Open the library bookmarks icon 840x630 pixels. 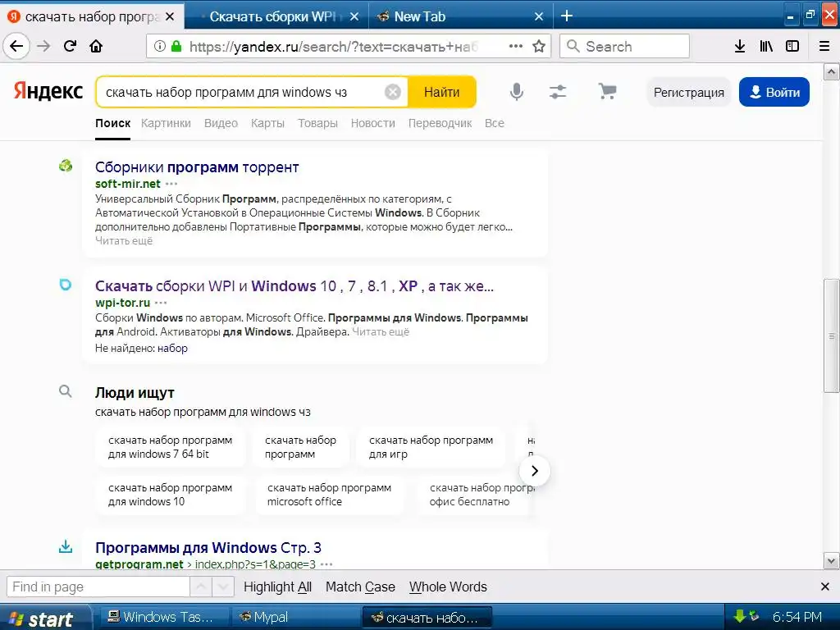click(x=766, y=46)
